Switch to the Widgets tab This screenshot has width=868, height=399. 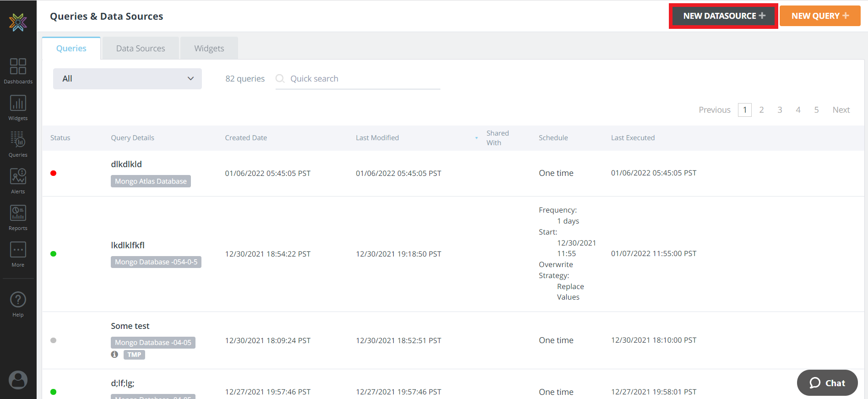click(x=209, y=48)
